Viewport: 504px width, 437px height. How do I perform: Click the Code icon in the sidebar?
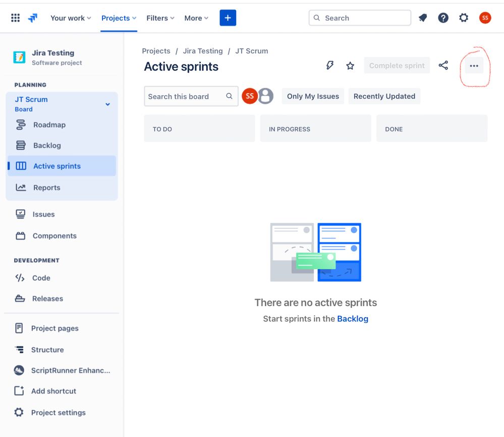click(x=20, y=278)
